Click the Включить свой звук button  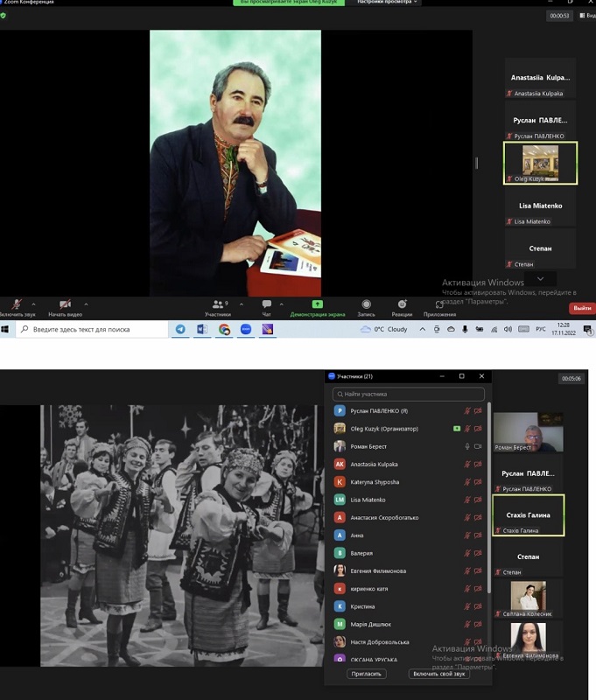[438, 674]
